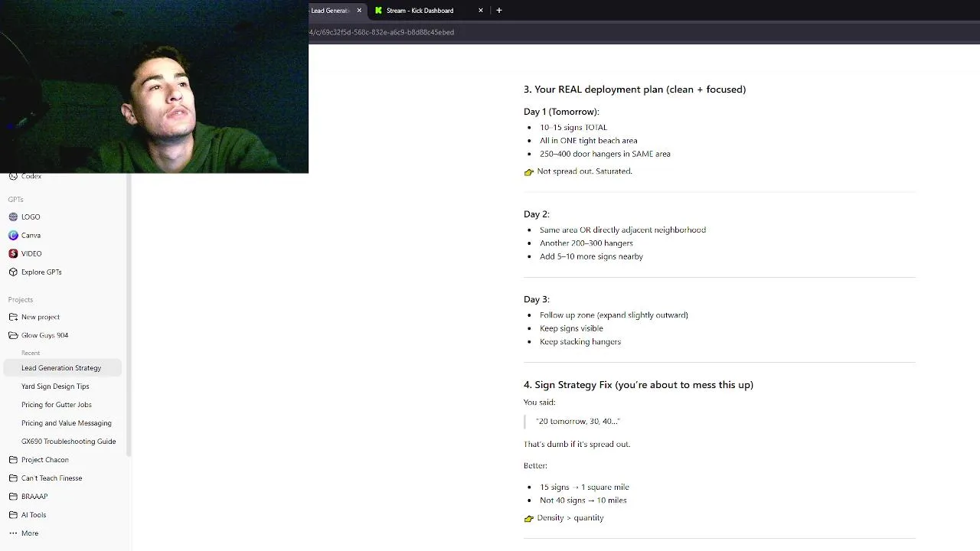Click 'Keep signs visible' bullet
The height and width of the screenshot is (551, 980).
(x=571, y=328)
